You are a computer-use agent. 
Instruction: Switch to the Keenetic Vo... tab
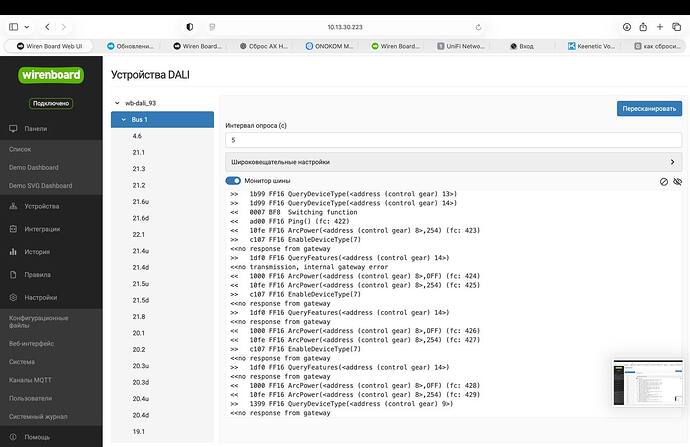point(591,46)
